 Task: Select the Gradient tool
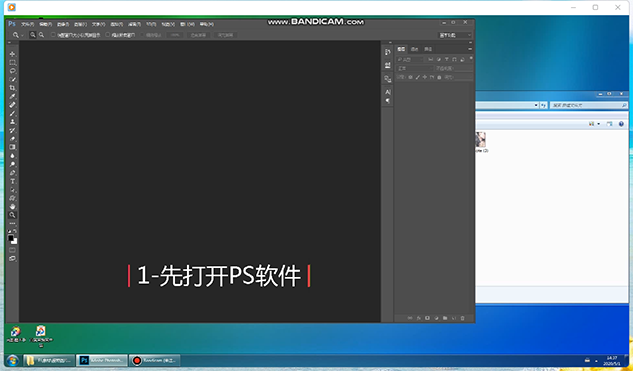pos(12,147)
